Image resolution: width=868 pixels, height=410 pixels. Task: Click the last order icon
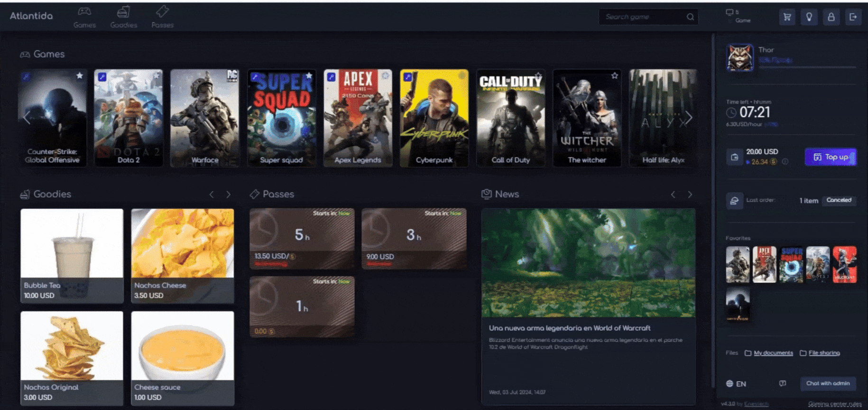(x=734, y=201)
